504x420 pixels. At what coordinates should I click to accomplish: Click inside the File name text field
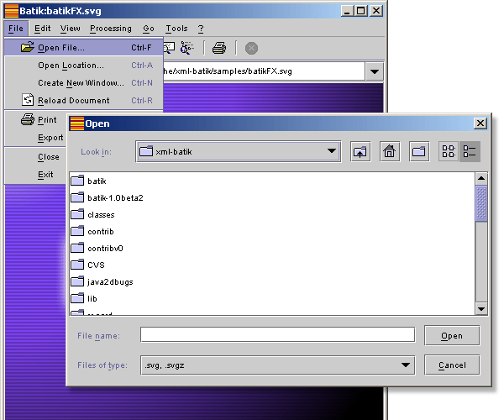pos(277,335)
